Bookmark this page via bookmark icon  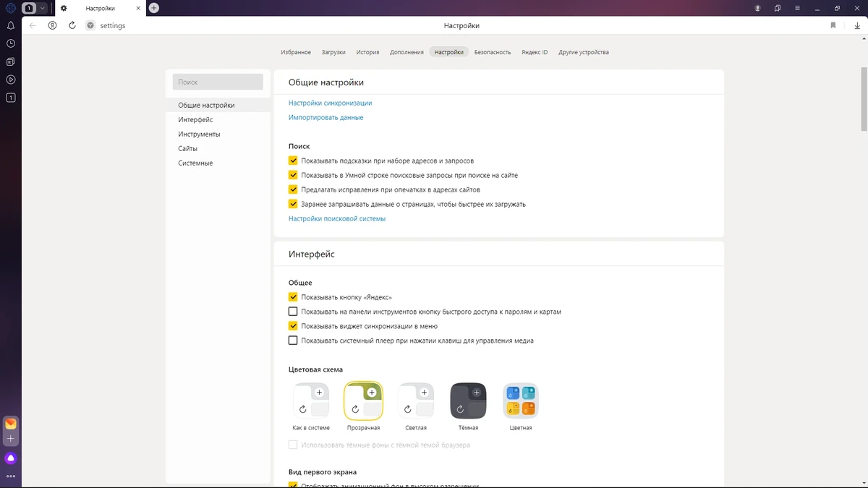point(833,25)
